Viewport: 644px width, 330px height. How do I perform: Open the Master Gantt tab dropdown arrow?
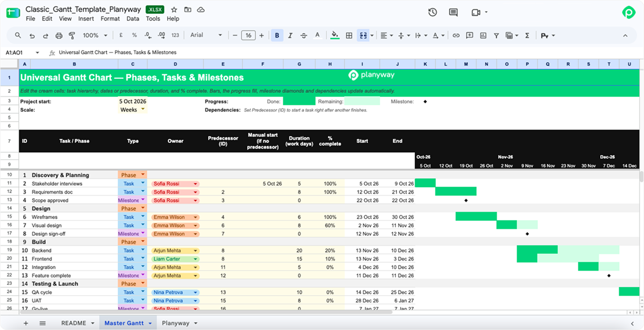point(150,323)
